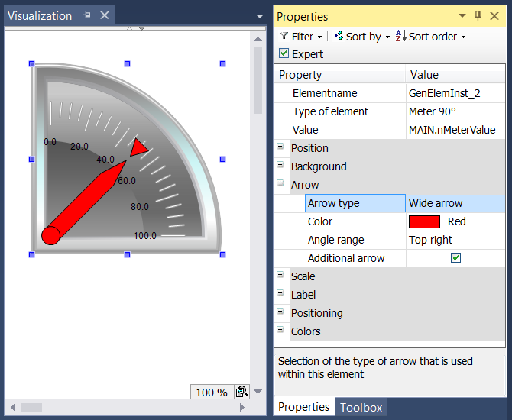Toggle auto-hide pin on Properties panel

[x=478, y=15]
